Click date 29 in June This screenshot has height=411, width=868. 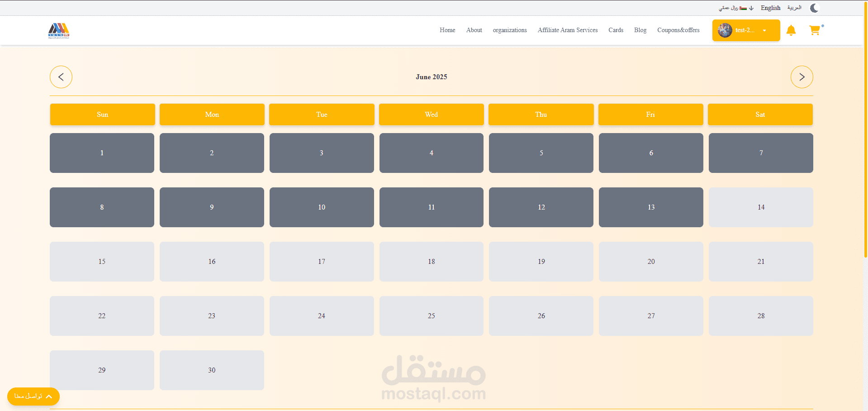coord(102,370)
